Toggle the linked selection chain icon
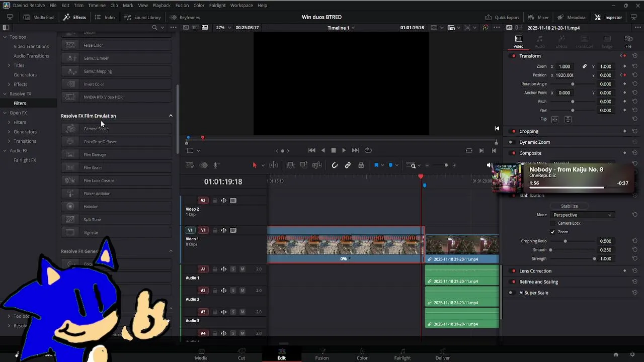 click(x=348, y=165)
